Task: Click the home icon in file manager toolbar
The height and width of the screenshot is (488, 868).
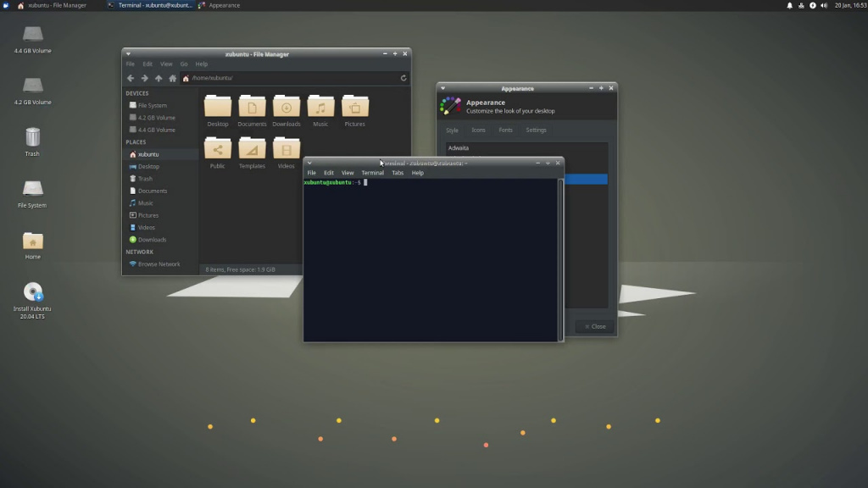Action: 172,78
